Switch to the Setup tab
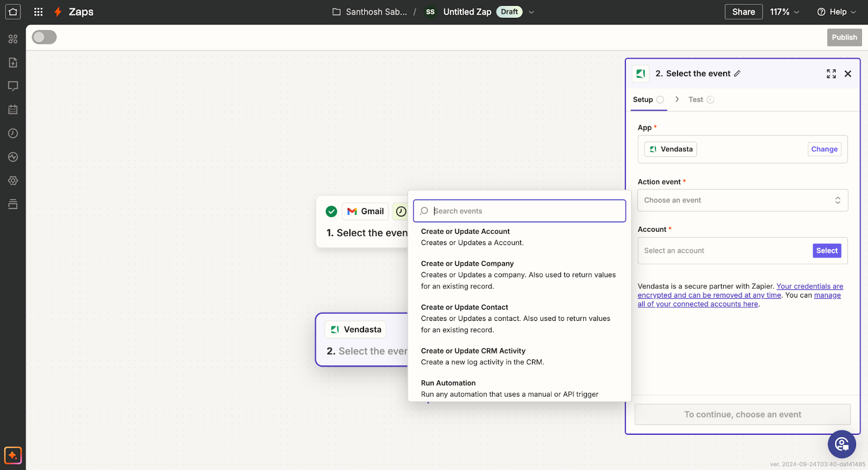The width and height of the screenshot is (868, 470). pos(648,100)
